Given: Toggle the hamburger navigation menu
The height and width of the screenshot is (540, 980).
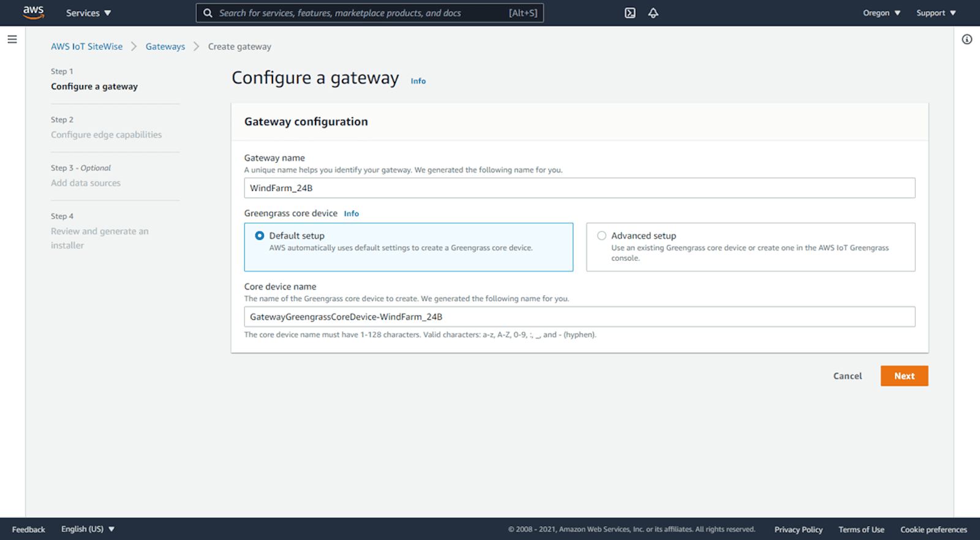Looking at the screenshot, I should pos(12,39).
